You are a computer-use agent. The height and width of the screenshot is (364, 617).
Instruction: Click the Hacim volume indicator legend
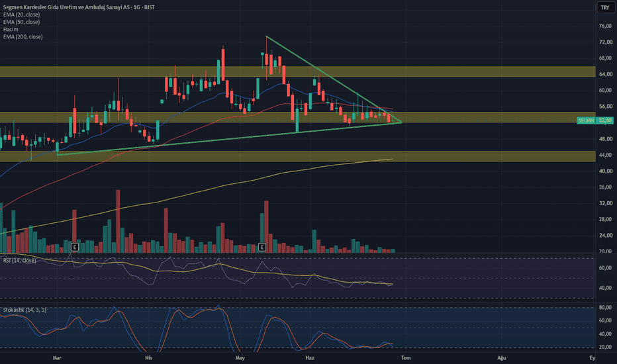[x=11, y=29]
